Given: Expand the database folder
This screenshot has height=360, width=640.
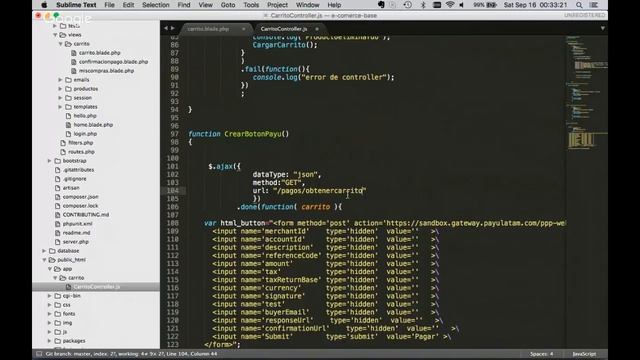Looking at the screenshot, I should pyautogui.click(x=44, y=251).
